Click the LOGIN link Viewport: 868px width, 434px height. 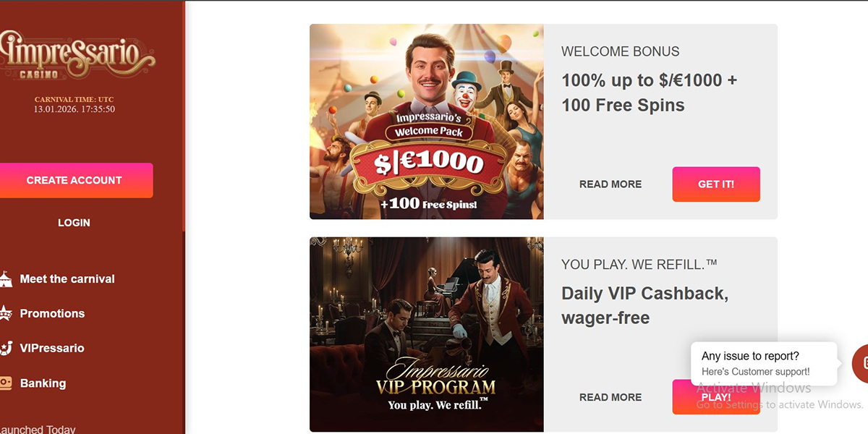point(74,223)
